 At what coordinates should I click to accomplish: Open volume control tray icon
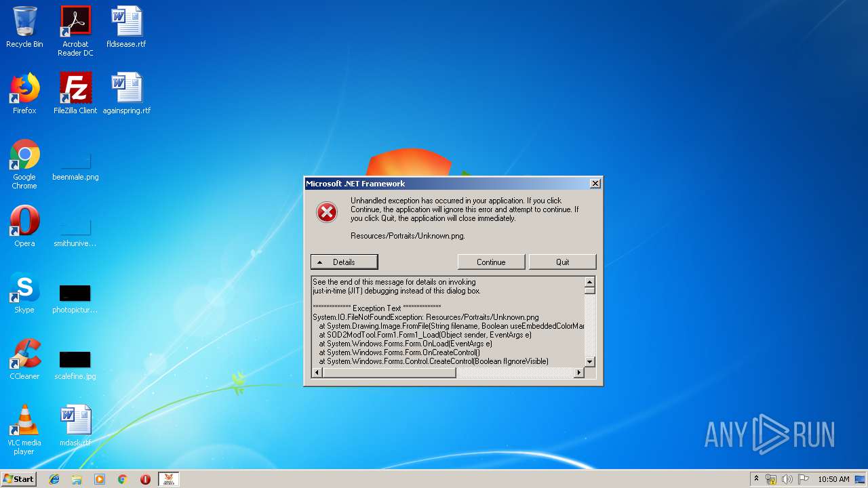787,479
